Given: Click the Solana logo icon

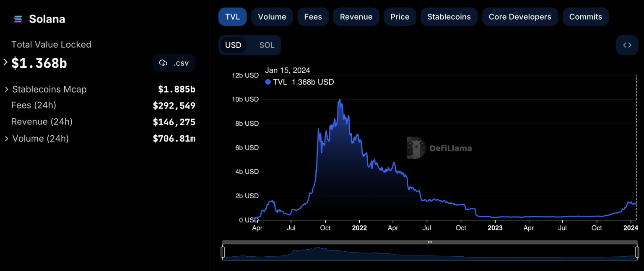Looking at the screenshot, I should (18, 19).
